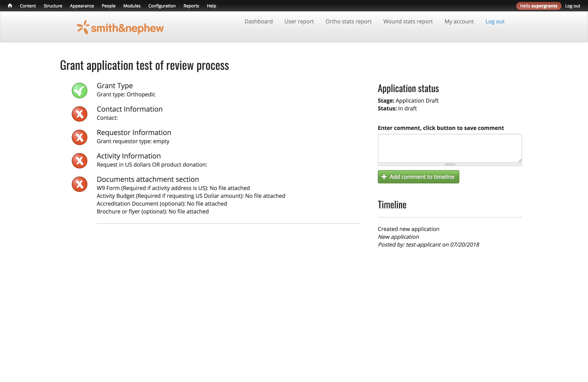Click the home icon in admin toolbar
The image size is (588, 382).
coord(10,5)
